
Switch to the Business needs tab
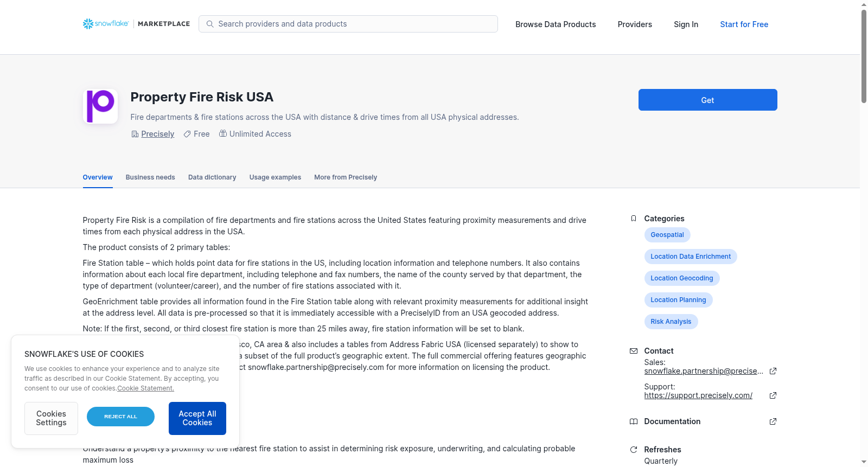coord(150,177)
